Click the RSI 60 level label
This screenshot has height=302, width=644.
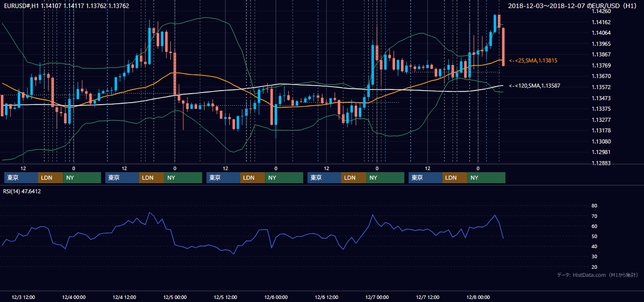594,226
